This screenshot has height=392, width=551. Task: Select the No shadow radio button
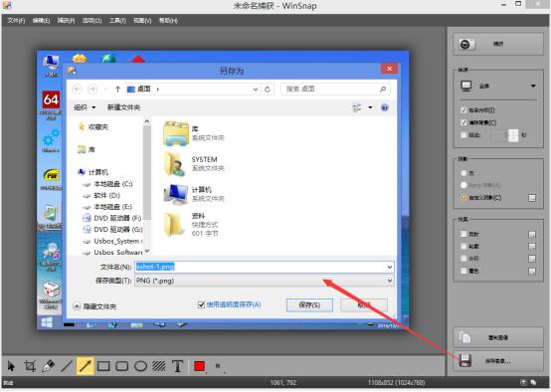[463, 173]
